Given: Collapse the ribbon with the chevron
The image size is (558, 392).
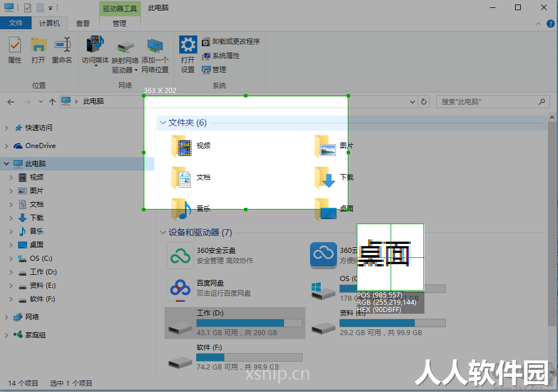Looking at the screenshot, I should click(538, 24).
